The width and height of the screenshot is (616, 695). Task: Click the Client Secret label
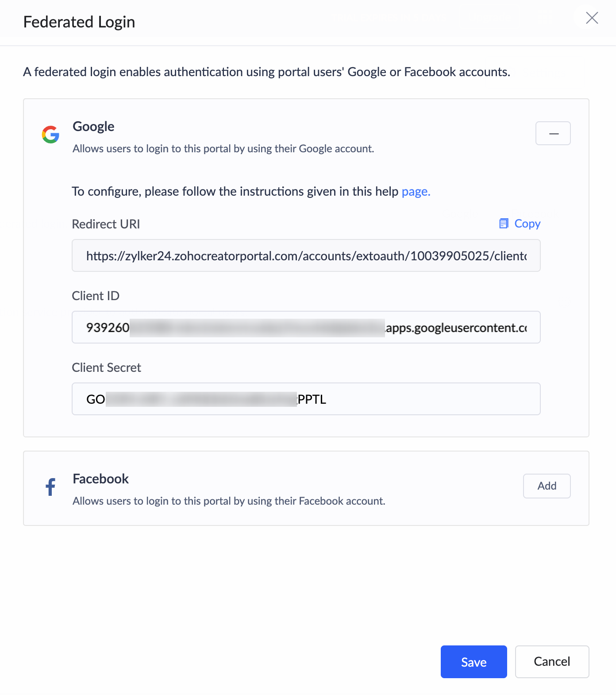[x=106, y=368]
